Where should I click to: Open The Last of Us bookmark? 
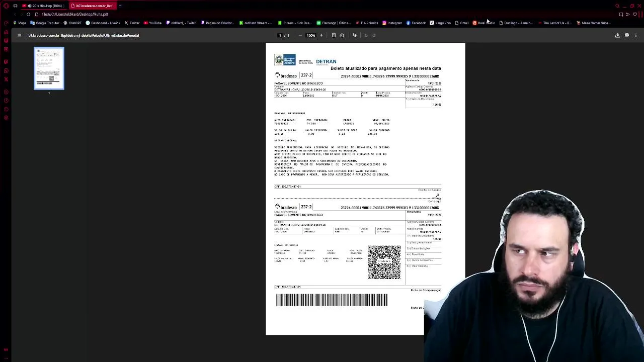coord(554,23)
